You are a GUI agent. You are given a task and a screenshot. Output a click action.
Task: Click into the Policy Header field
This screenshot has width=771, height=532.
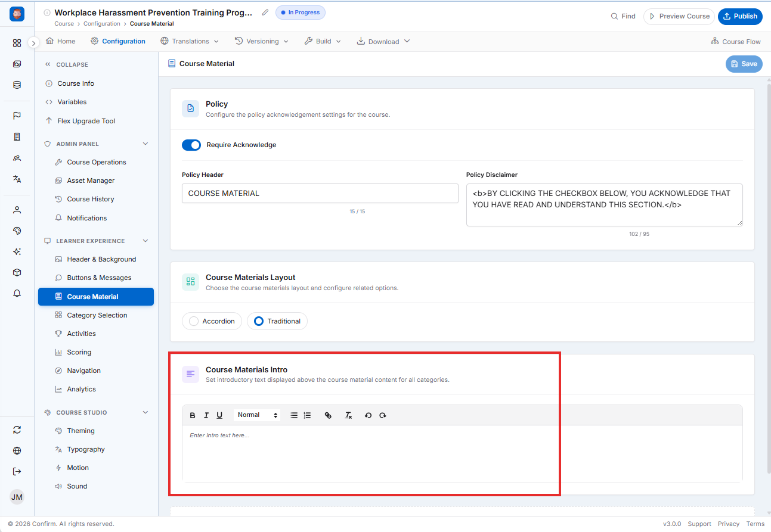(320, 194)
